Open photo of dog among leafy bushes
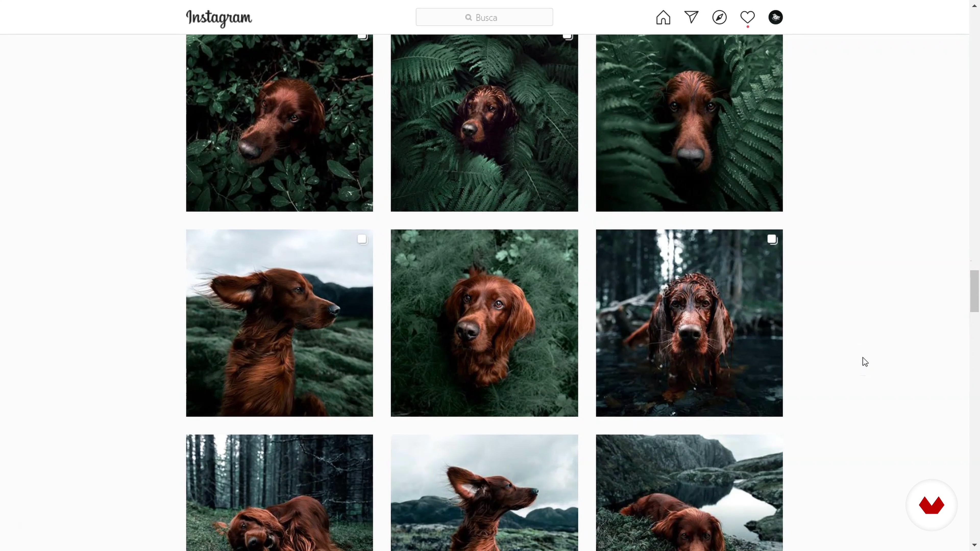Screen dimensions: 980x551 tap(279, 123)
